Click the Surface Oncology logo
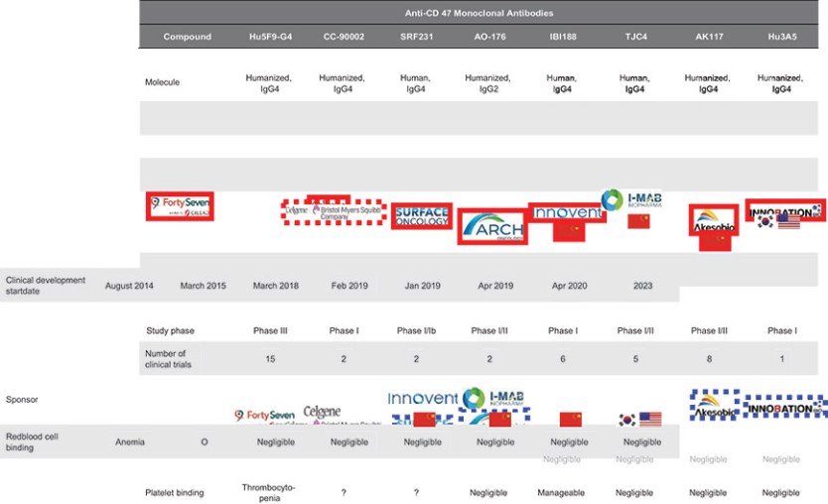The image size is (828, 504). [x=422, y=216]
